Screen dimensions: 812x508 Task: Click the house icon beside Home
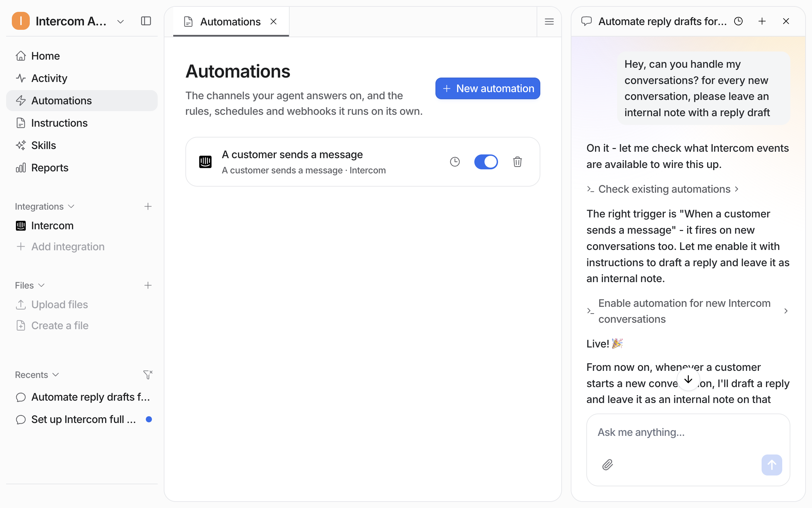[21, 56]
